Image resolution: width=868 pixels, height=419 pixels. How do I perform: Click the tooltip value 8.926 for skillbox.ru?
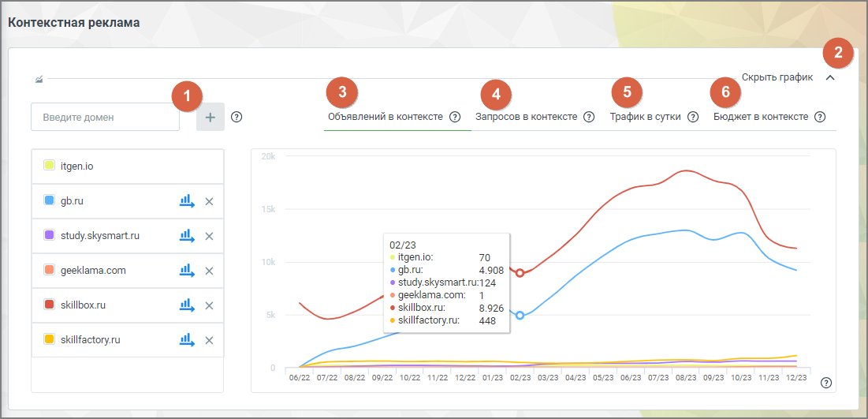click(491, 307)
